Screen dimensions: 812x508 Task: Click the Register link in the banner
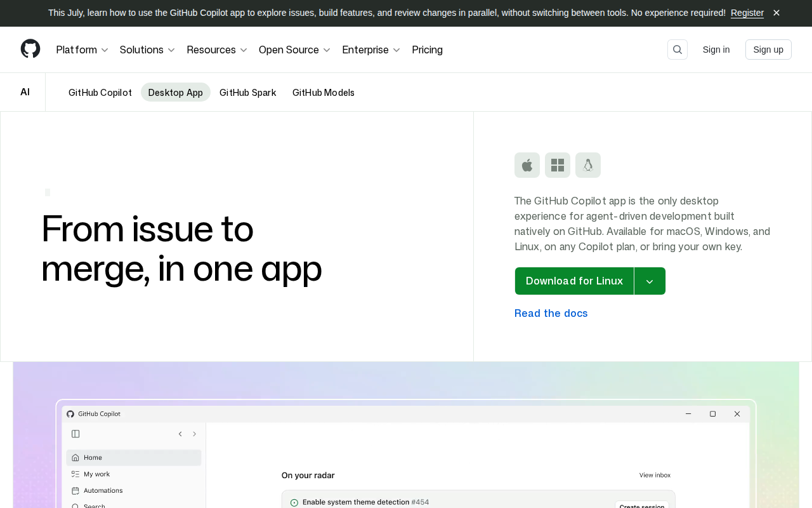[747, 13]
